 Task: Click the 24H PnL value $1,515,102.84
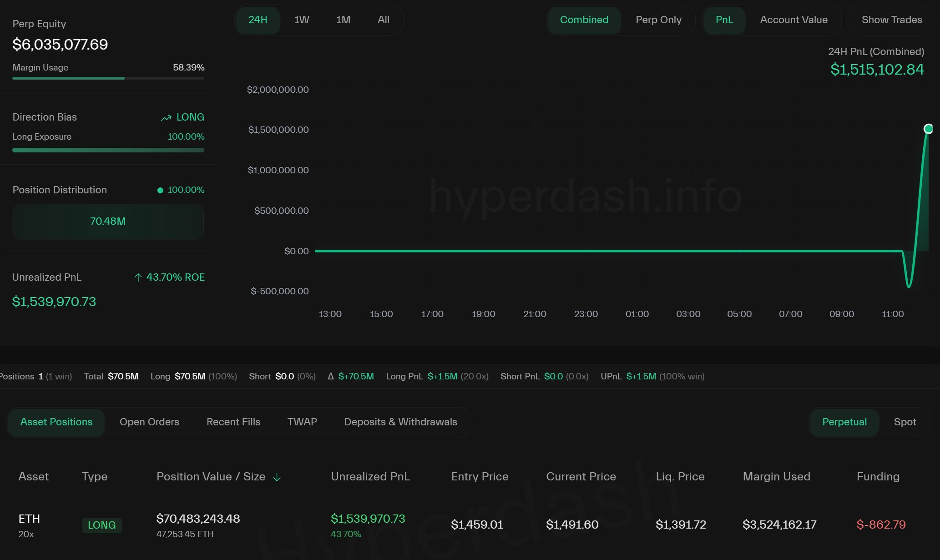(x=877, y=70)
